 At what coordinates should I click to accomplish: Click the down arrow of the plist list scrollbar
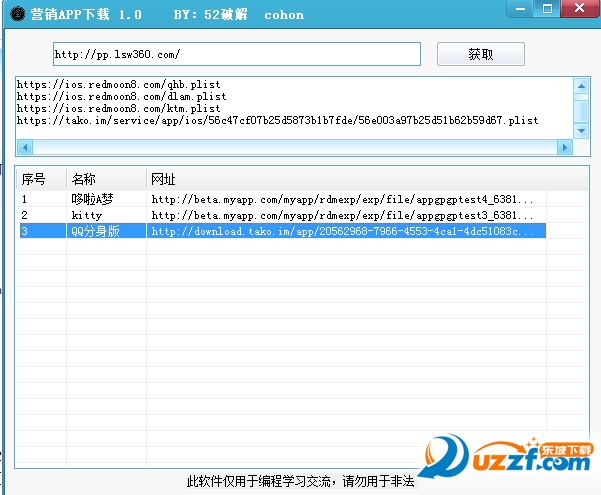581,131
